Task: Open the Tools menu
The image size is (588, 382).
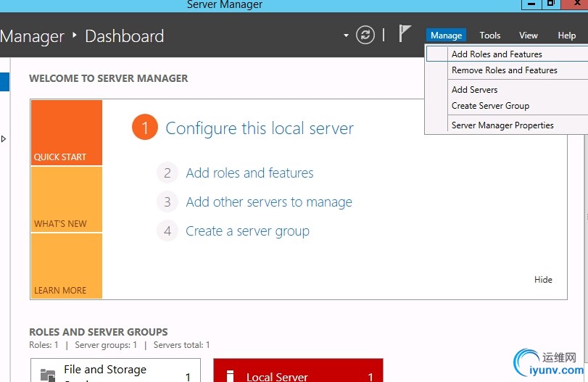Action: point(489,36)
